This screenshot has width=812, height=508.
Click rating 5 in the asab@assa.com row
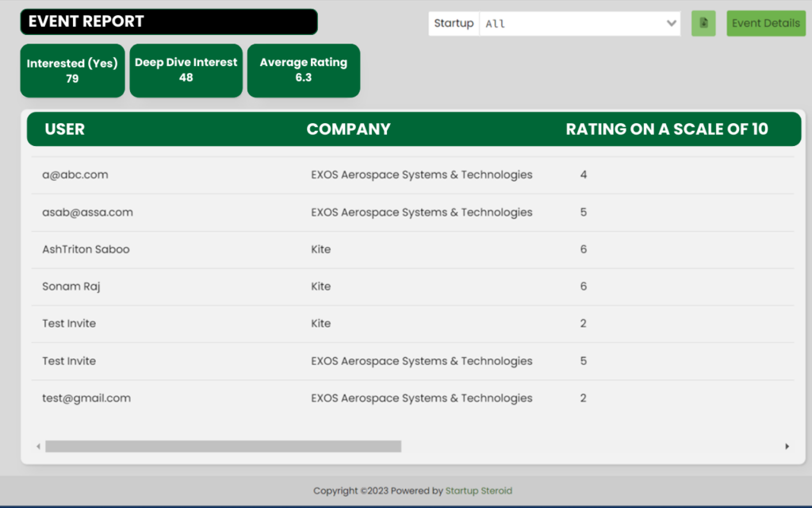point(584,212)
